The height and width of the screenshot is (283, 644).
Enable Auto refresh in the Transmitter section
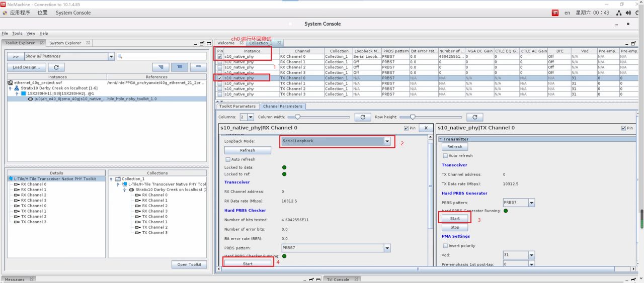445,156
